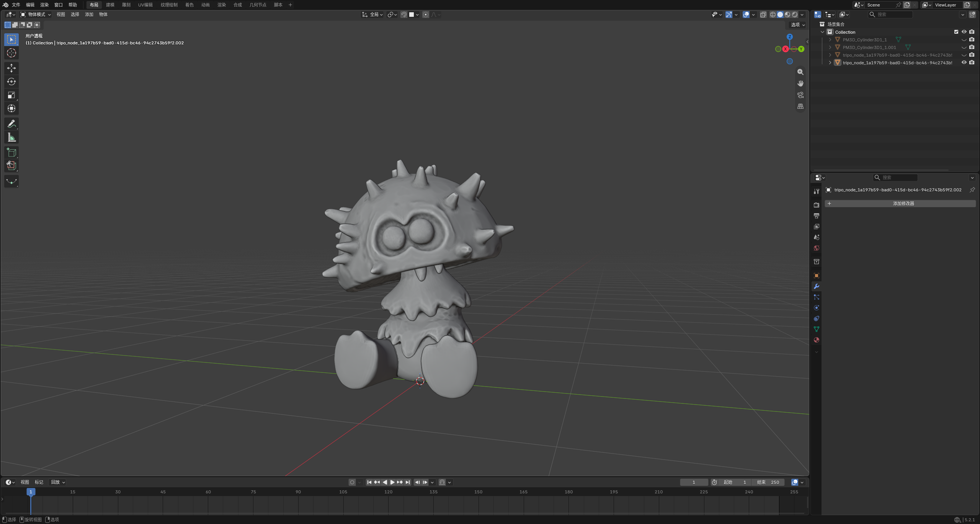The height and width of the screenshot is (524, 980).
Task: Select the Measure tool
Action: point(11,137)
